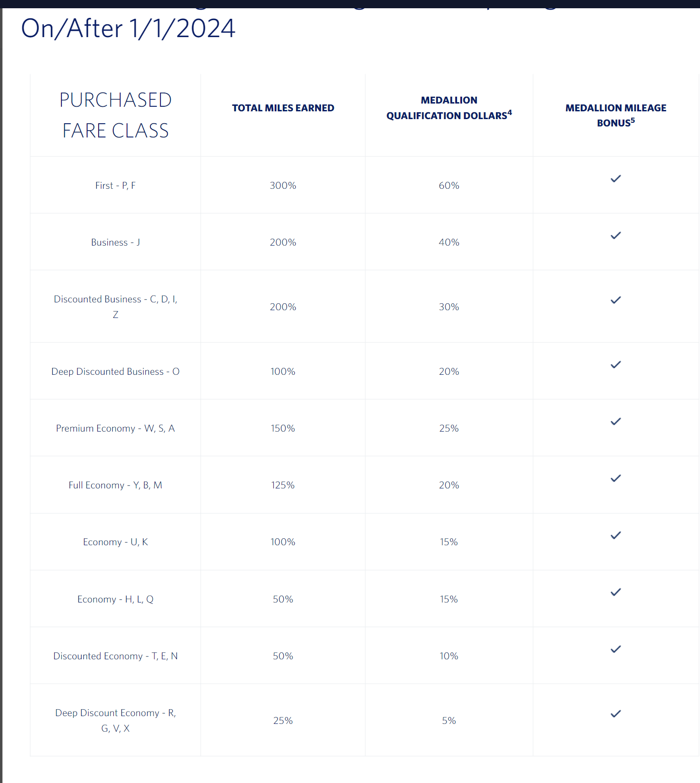Click the 125% value for Full Economy
Screen dimensions: 700x783
click(x=283, y=485)
